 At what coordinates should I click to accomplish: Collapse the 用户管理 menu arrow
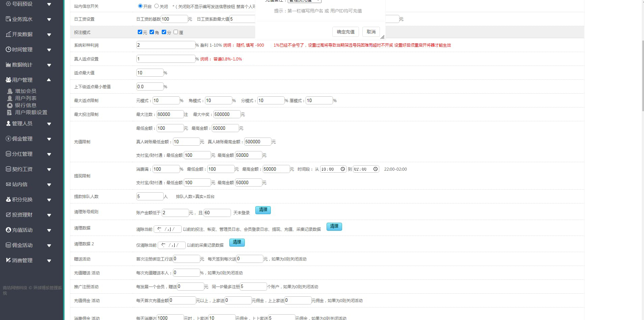click(49, 80)
